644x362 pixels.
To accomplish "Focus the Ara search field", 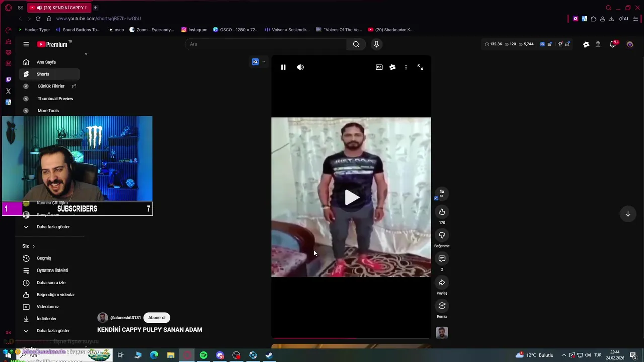I will click(x=266, y=44).
